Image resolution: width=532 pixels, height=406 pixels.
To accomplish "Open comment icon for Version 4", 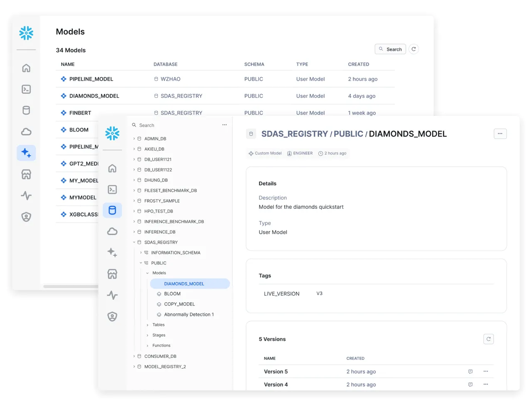I will click(x=470, y=384).
